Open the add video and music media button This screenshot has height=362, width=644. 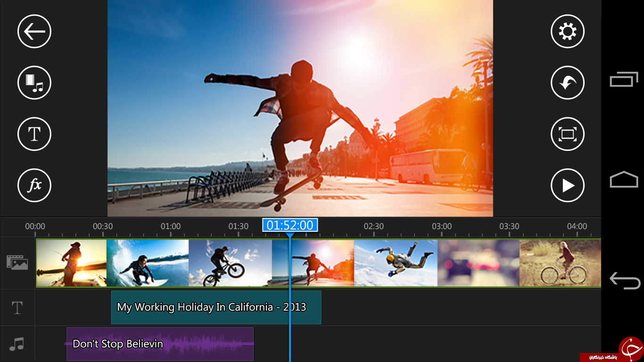click(x=34, y=83)
